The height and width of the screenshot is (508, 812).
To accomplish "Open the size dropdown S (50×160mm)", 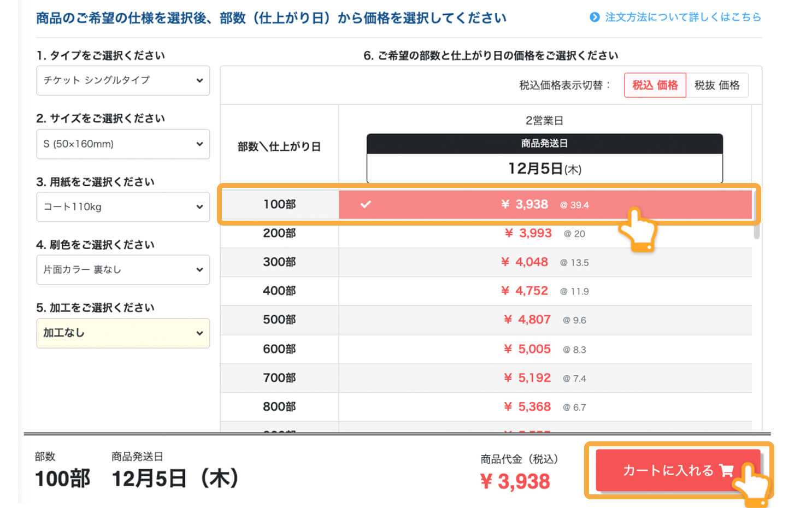I will click(123, 144).
